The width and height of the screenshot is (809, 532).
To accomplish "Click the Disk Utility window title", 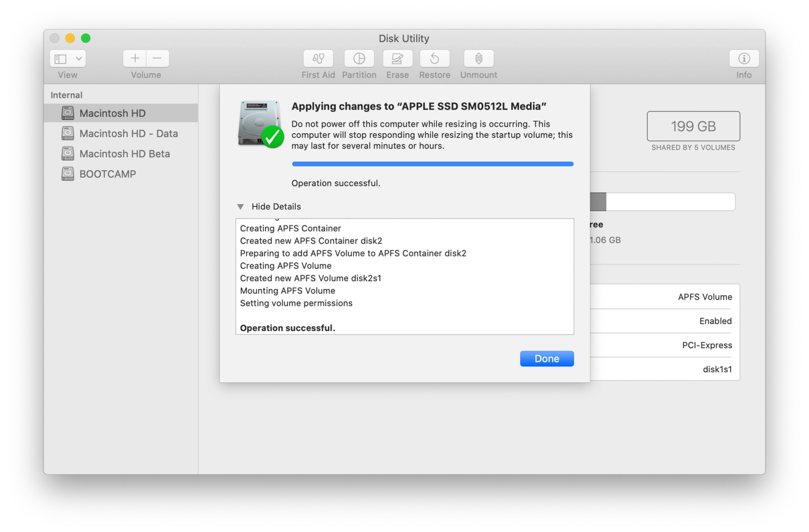I will 404,38.
